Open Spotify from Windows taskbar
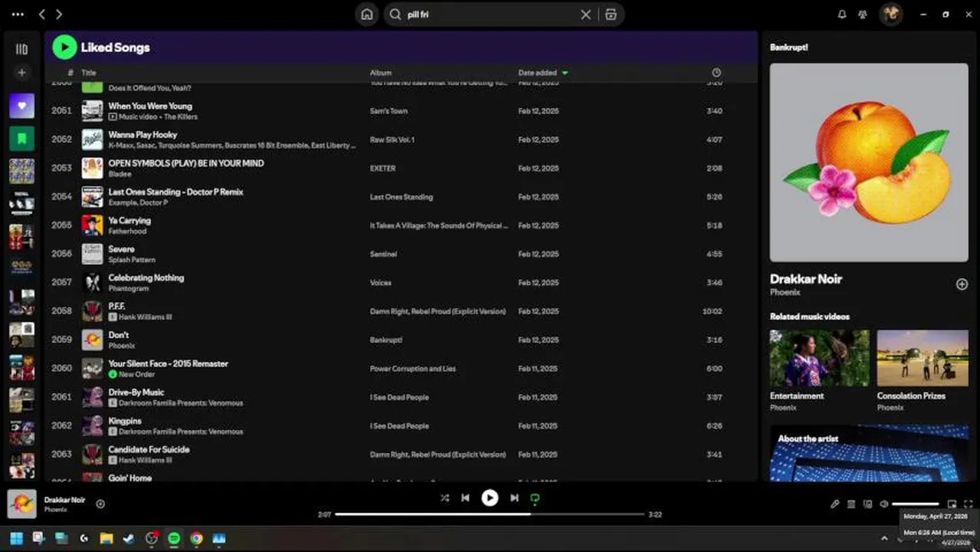980x552 pixels. [174, 538]
